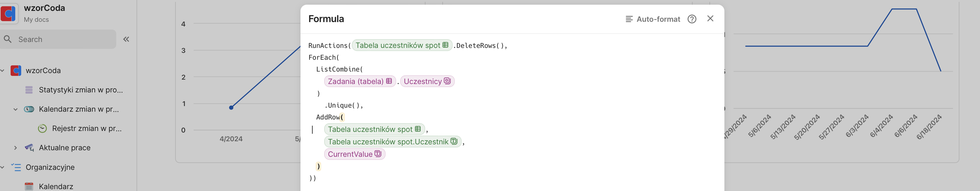Click Auto-format to tidy the formula
This screenshot has width=980, height=191.
(653, 19)
